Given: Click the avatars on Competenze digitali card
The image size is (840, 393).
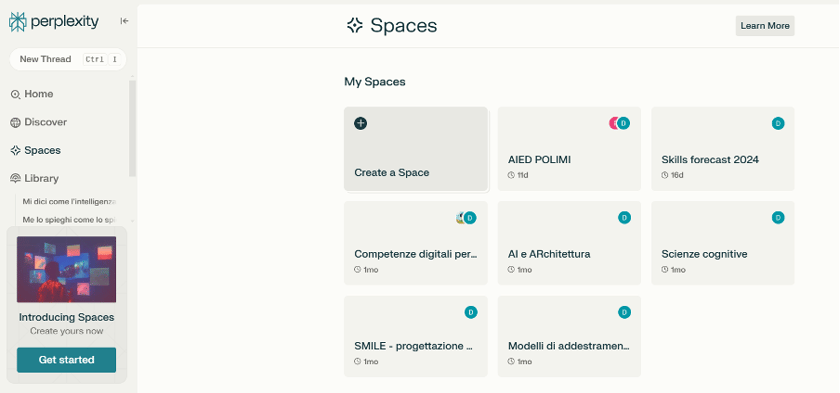Looking at the screenshot, I should coord(466,218).
